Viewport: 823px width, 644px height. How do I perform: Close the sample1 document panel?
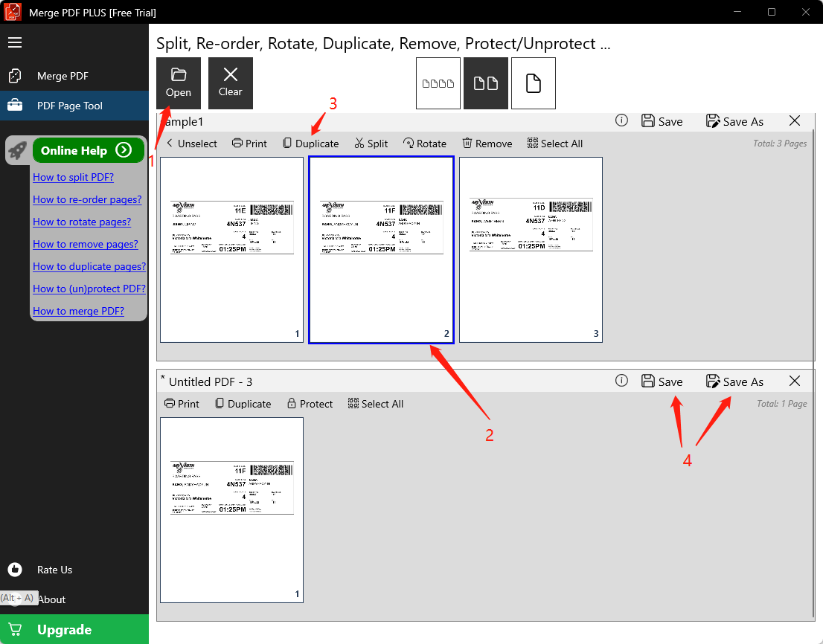tap(795, 121)
